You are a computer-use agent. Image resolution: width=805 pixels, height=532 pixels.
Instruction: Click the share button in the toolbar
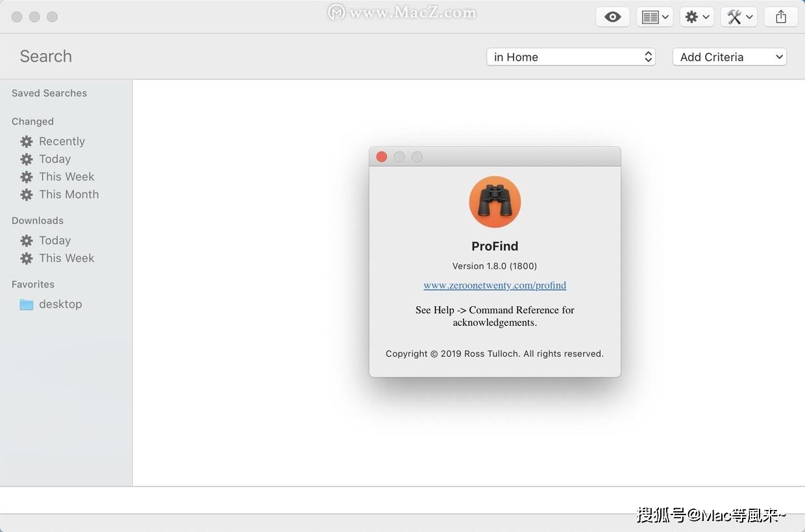781,18
